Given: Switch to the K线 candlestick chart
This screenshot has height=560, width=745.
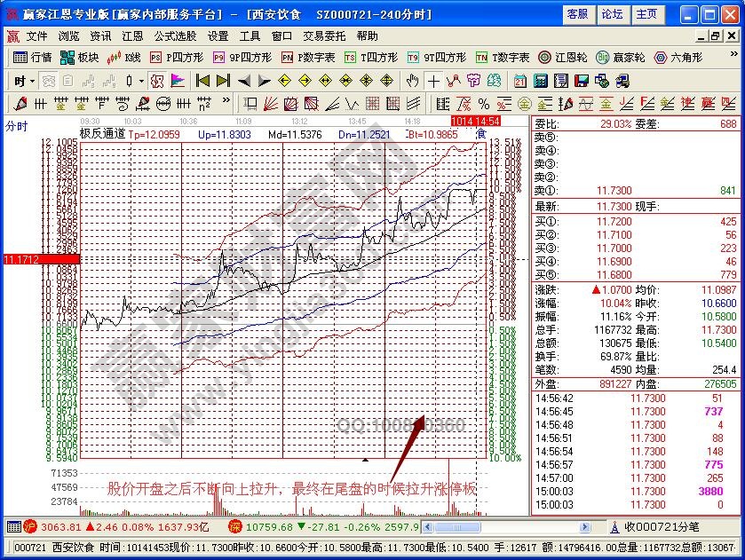Looking at the screenshot, I should tap(124, 57).
